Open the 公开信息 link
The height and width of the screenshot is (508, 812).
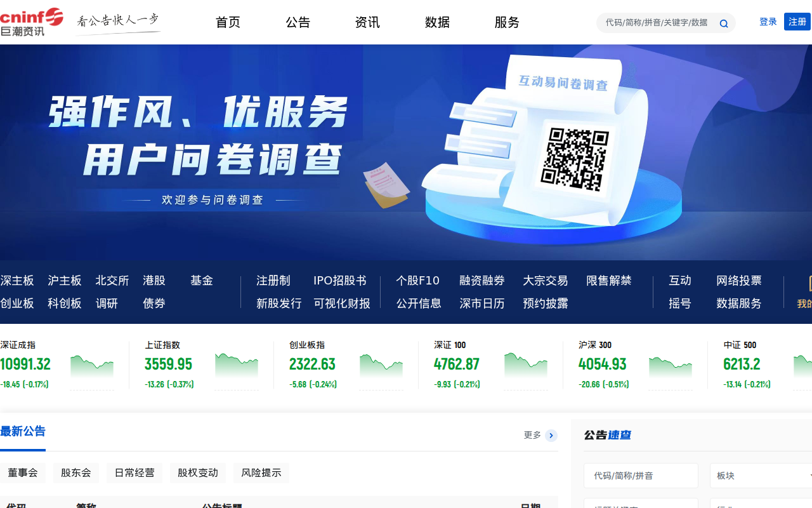point(419,304)
